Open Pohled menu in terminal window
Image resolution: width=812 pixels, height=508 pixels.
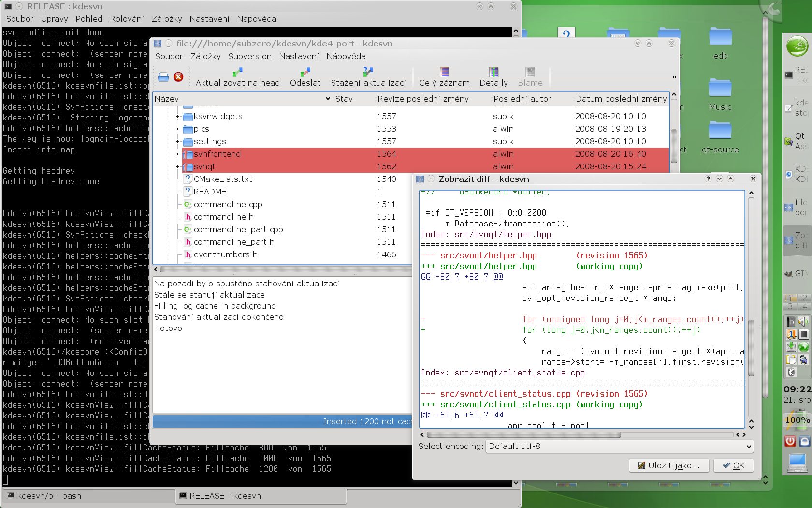tap(89, 19)
